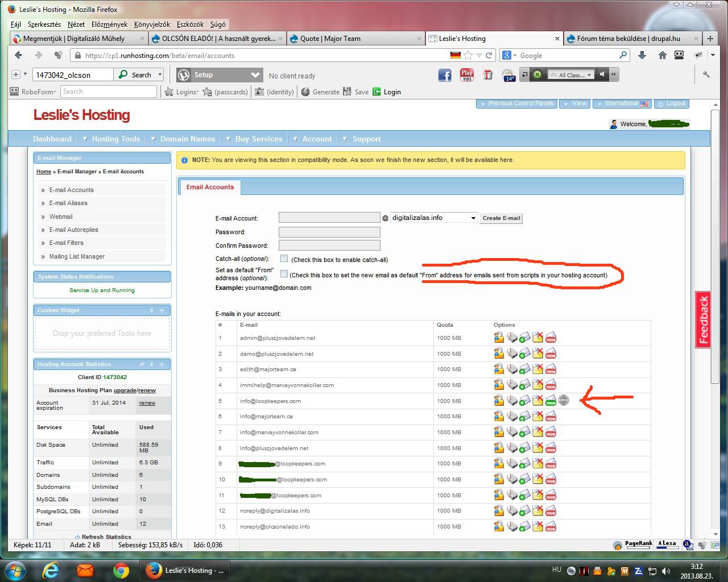This screenshot has width=728, height=582.
Task: Expand the Buy Services menu
Action: coord(254,139)
